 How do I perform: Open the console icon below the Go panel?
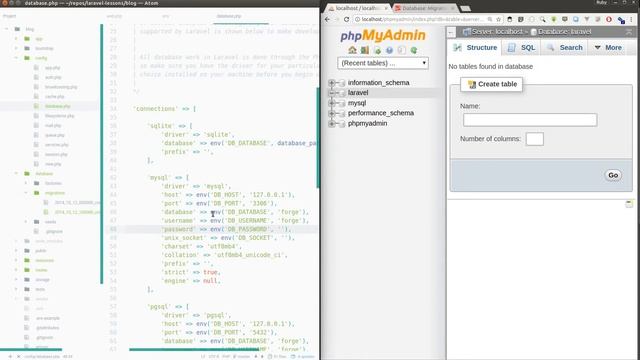(629, 204)
